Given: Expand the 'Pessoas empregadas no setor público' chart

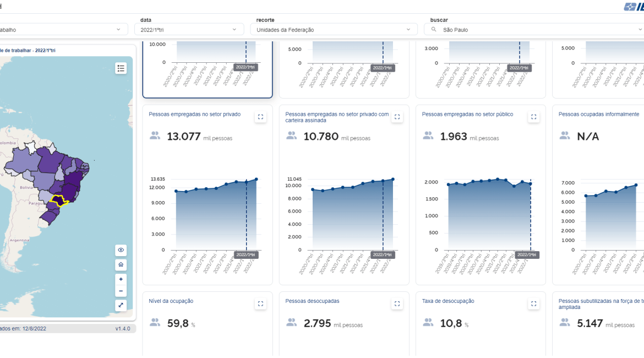Looking at the screenshot, I should click(533, 117).
